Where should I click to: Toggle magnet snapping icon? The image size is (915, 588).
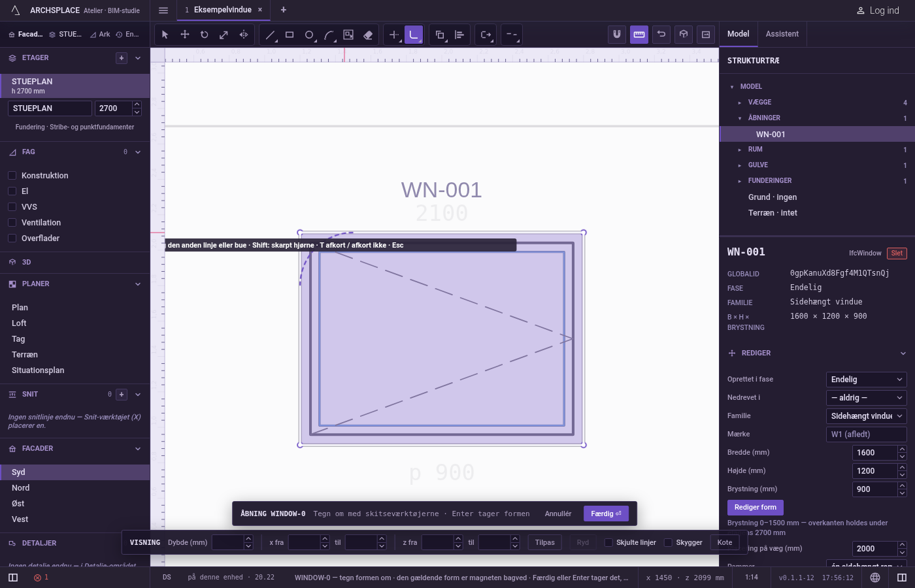pos(617,35)
